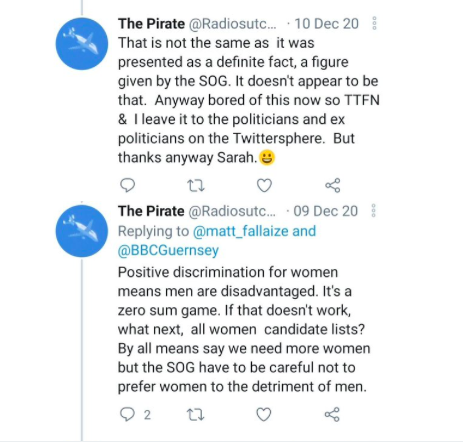
Task: Open @BBCGuernsey profile link
Action: tap(168, 250)
